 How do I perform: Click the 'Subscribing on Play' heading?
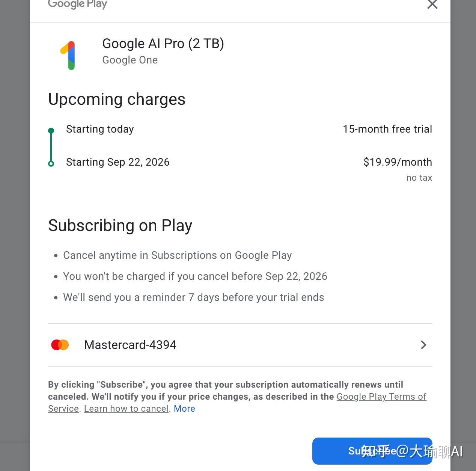pyautogui.click(x=120, y=226)
